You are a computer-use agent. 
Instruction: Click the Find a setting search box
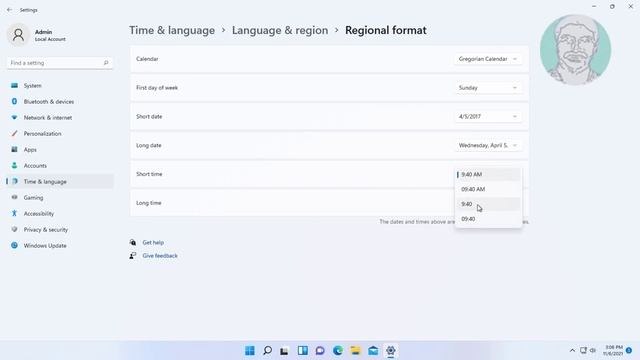point(60,63)
